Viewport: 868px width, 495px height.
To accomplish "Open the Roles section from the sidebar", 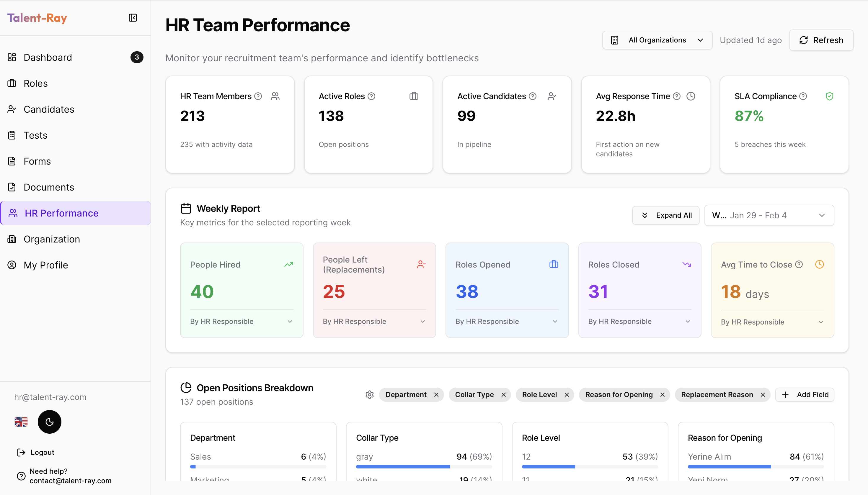I will pyautogui.click(x=35, y=83).
